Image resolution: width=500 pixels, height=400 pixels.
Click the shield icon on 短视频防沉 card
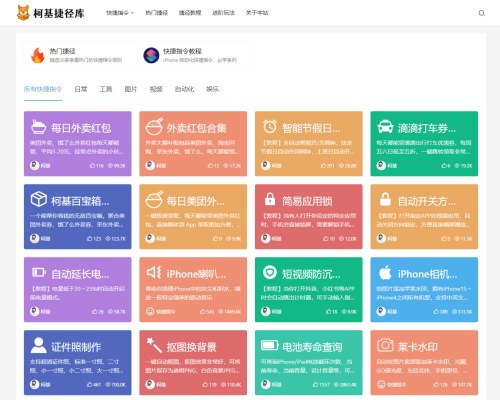270,273
